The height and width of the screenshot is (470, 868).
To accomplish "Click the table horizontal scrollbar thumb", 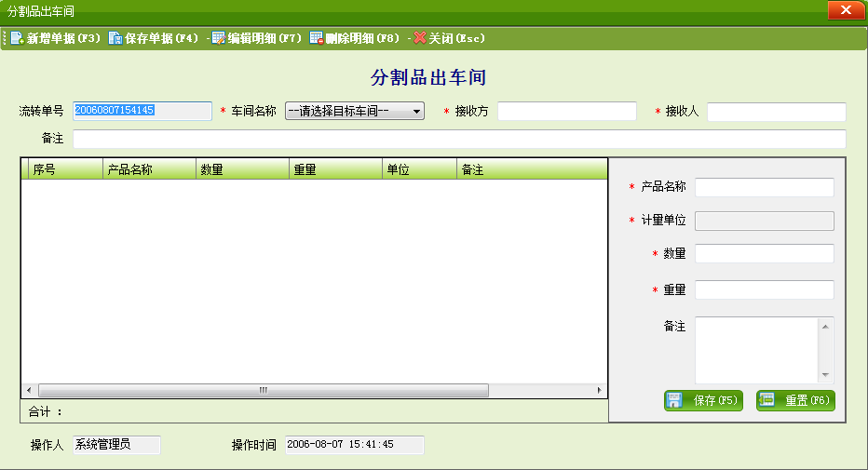I will (x=264, y=390).
